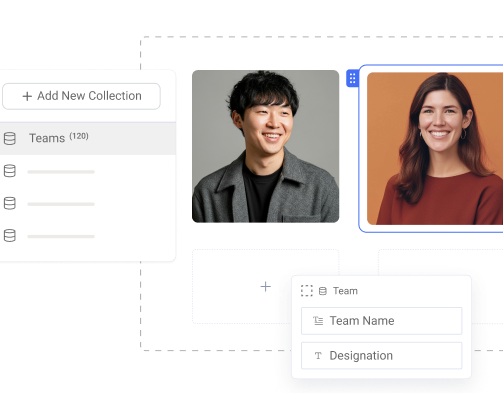Click the database icon beside Teams

10,138
